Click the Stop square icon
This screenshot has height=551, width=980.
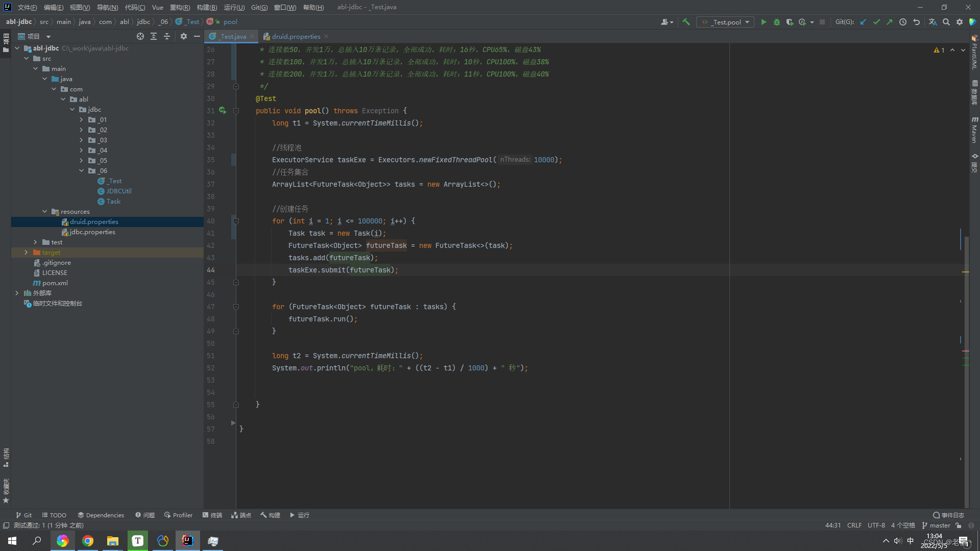click(x=822, y=22)
